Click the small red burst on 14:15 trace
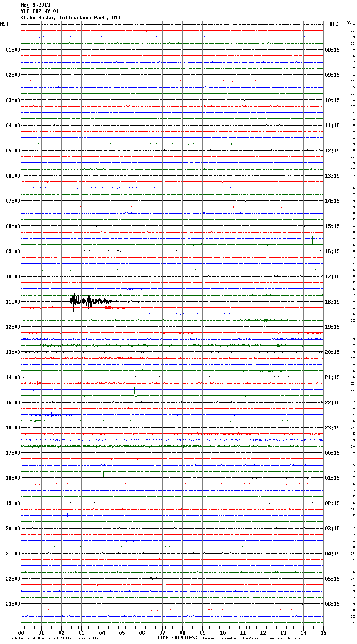This screenshot has width=357, height=644. 38,383
